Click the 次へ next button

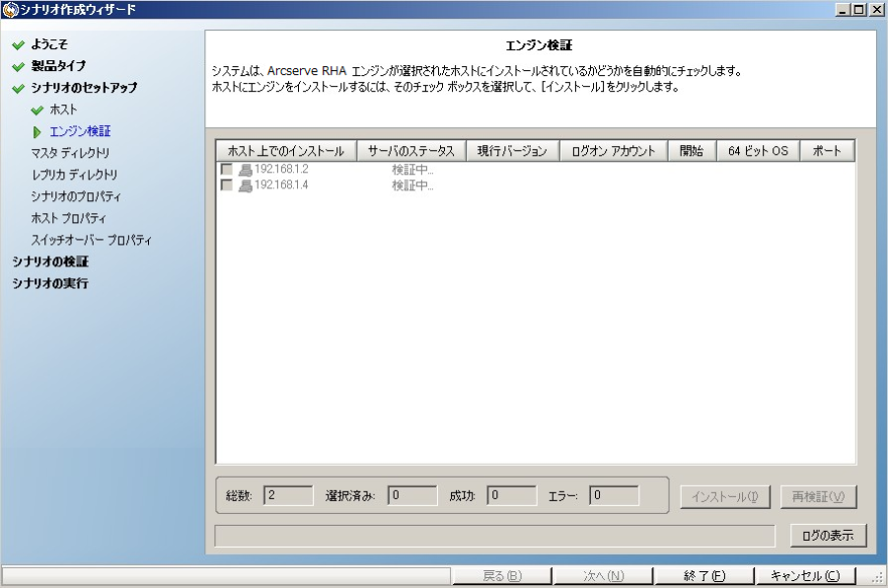[x=603, y=576]
